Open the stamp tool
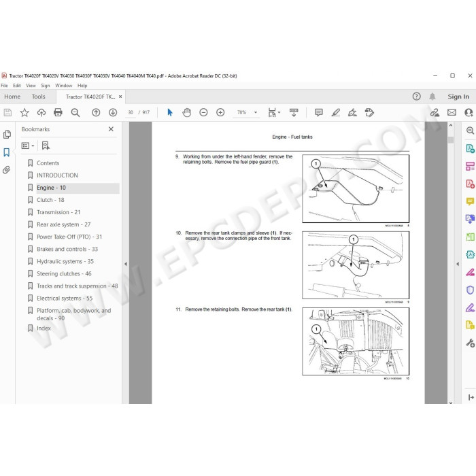 tap(369, 113)
